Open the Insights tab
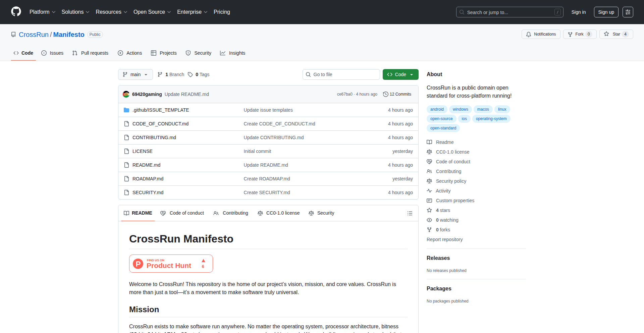This screenshot has width=644, height=333. (233, 53)
